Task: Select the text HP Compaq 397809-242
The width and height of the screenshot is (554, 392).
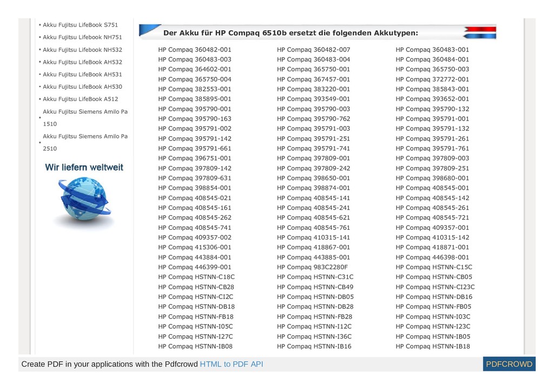Action: pos(313,169)
